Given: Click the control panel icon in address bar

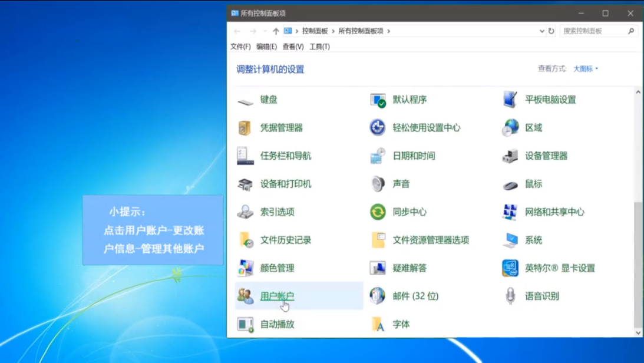Looking at the screenshot, I should coord(288,31).
